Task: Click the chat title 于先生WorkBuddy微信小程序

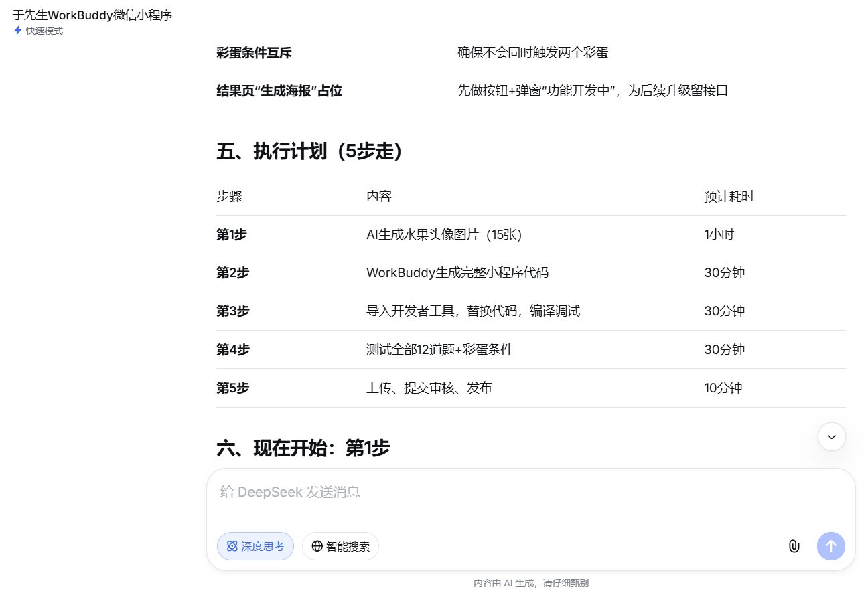Action: tap(92, 15)
